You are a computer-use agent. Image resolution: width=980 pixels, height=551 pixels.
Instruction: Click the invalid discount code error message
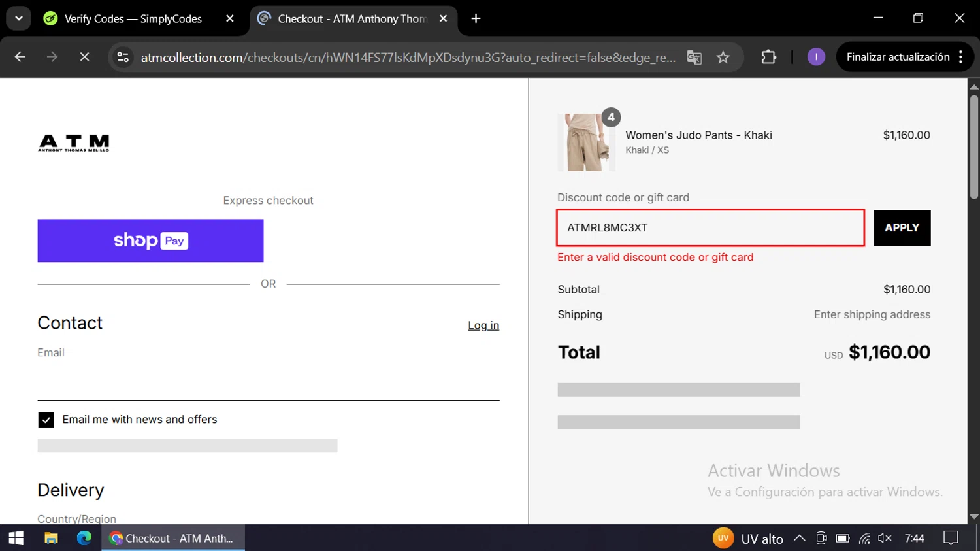tap(655, 258)
